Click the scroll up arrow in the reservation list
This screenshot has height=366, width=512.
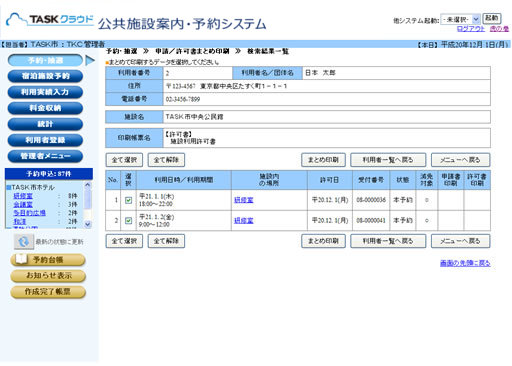click(x=88, y=185)
